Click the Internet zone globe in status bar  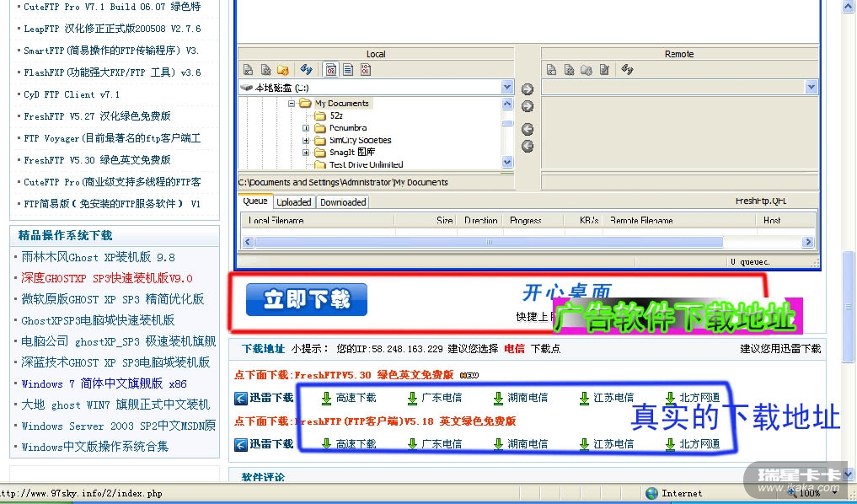651,493
